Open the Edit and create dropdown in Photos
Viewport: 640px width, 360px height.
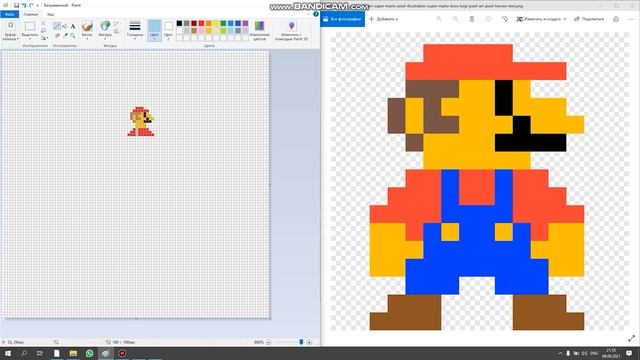click(542, 19)
